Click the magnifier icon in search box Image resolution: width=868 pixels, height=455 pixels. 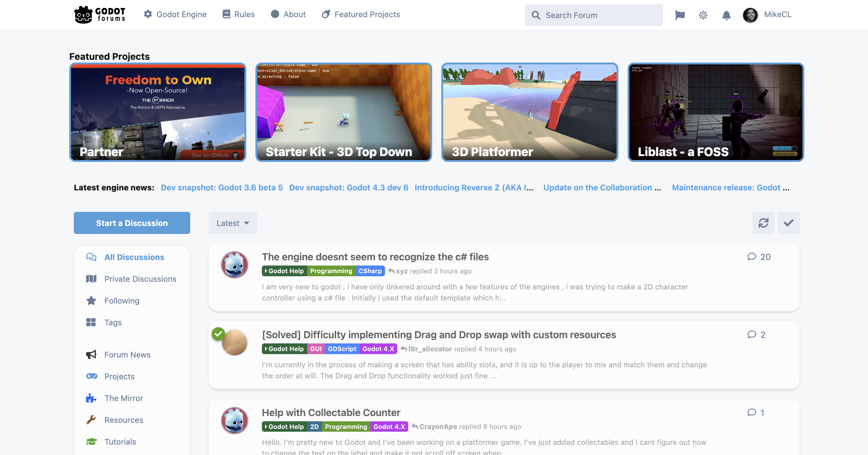click(x=536, y=15)
